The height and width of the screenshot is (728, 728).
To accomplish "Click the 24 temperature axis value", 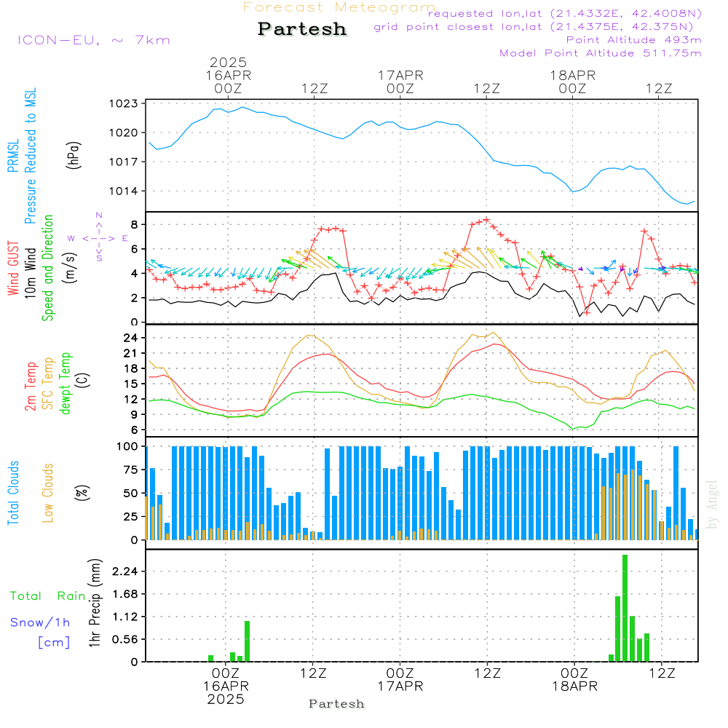I will [131, 338].
